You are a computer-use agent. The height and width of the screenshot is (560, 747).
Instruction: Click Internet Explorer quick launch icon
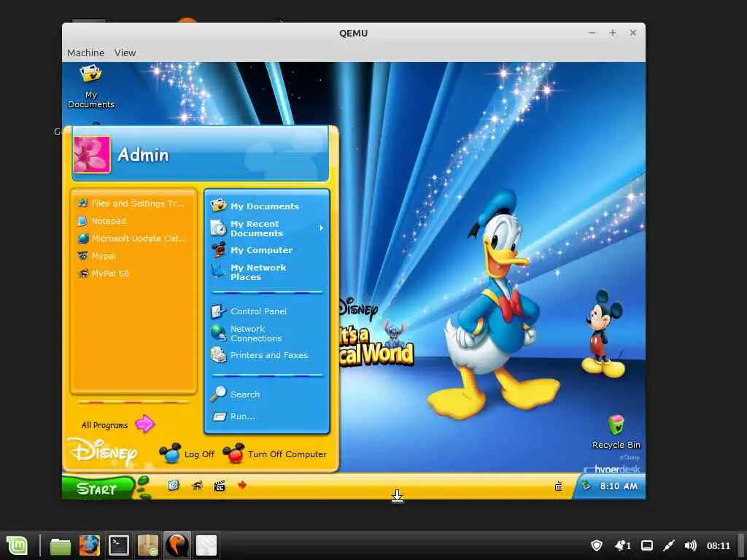click(174, 485)
